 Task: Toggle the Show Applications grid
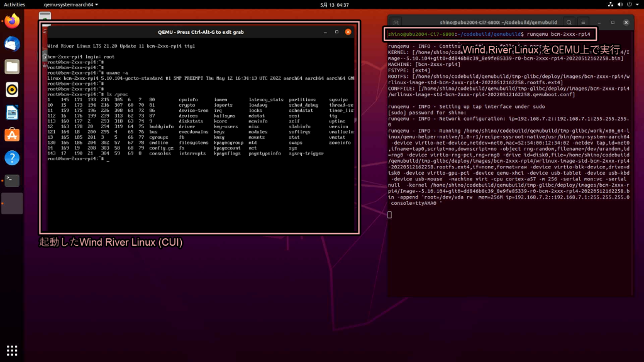click(x=13, y=350)
